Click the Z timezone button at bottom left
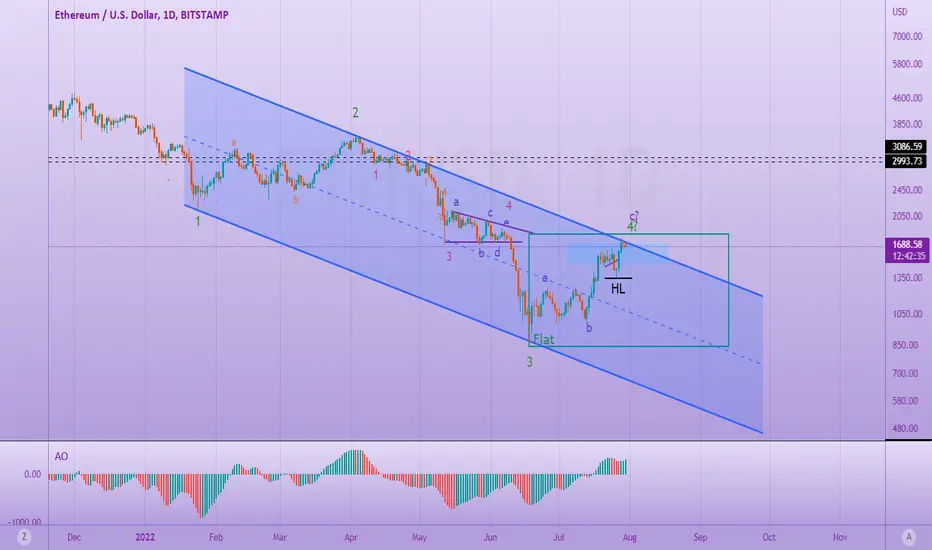The image size is (932, 550). click(24, 537)
